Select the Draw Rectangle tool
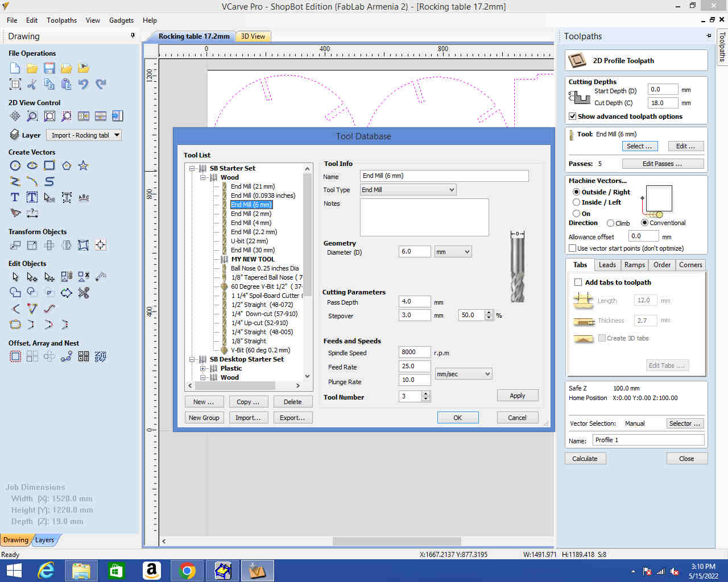Image resolution: width=728 pixels, height=582 pixels. pyautogui.click(x=49, y=165)
